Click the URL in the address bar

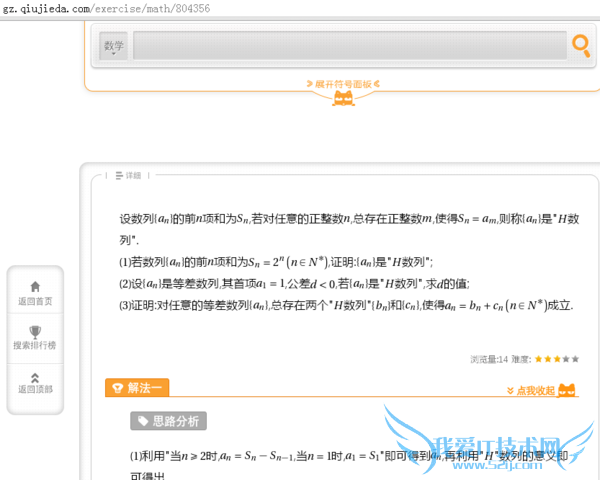coord(106,8)
